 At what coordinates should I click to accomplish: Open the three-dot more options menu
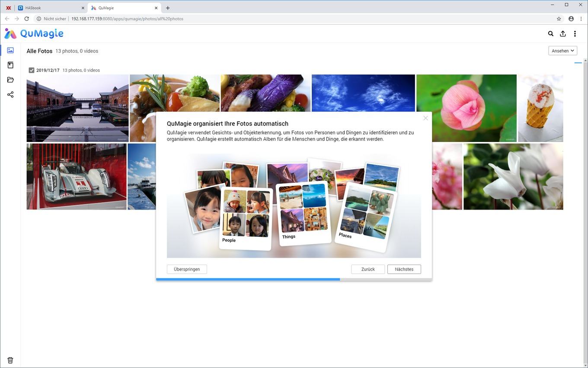(x=575, y=33)
